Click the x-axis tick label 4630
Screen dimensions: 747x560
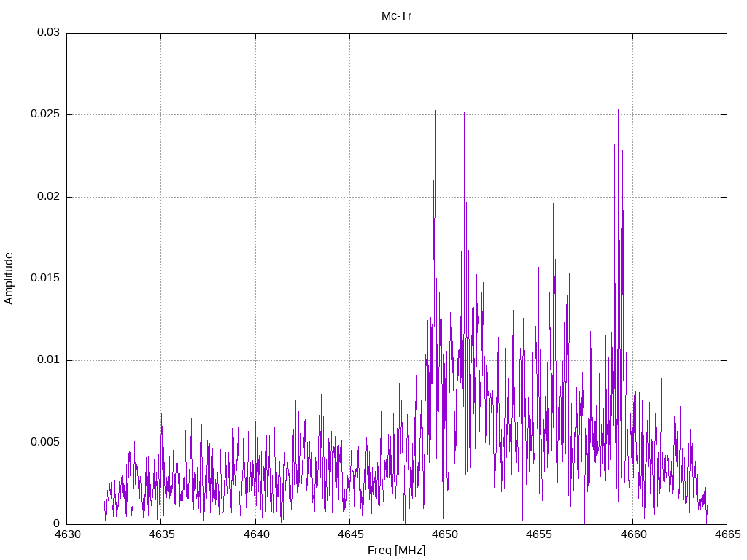tap(67, 534)
